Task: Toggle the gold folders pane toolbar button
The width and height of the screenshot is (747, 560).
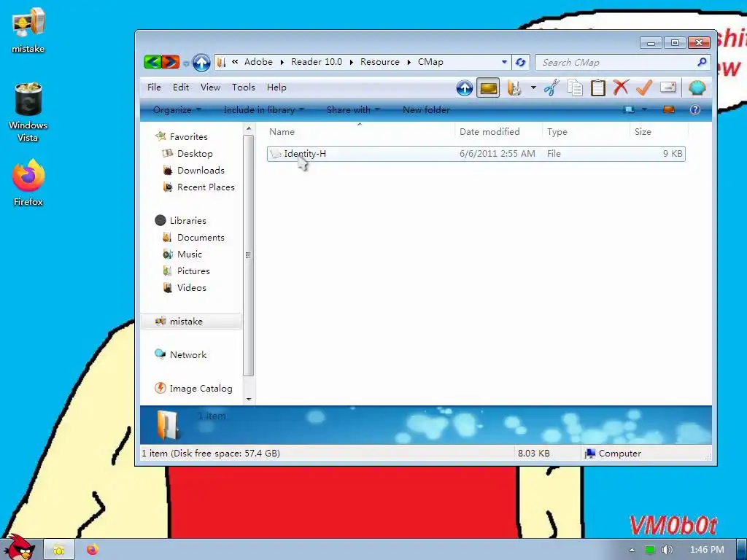Action: coord(488,88)
